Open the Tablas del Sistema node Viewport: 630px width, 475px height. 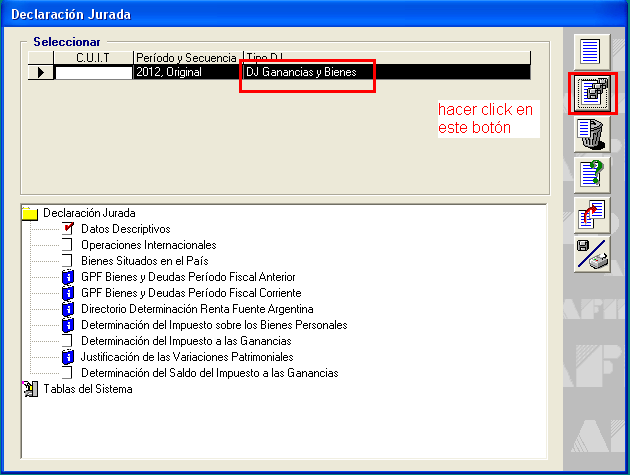pos(85,389)
